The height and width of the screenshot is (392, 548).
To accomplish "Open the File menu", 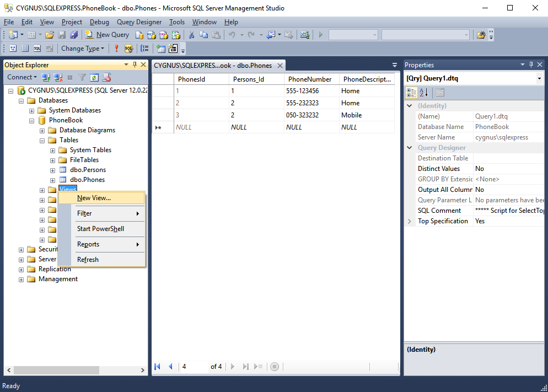I will pos(9,22).
